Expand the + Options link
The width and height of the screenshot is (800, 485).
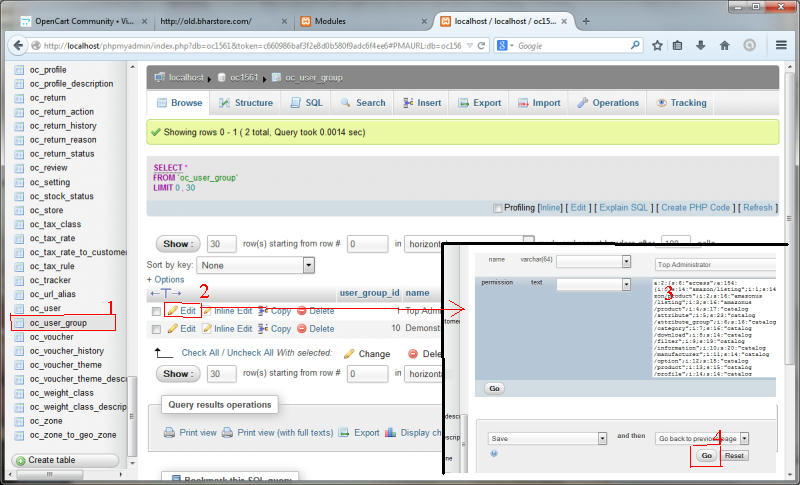pyautogui.click(x=165, y=279)
